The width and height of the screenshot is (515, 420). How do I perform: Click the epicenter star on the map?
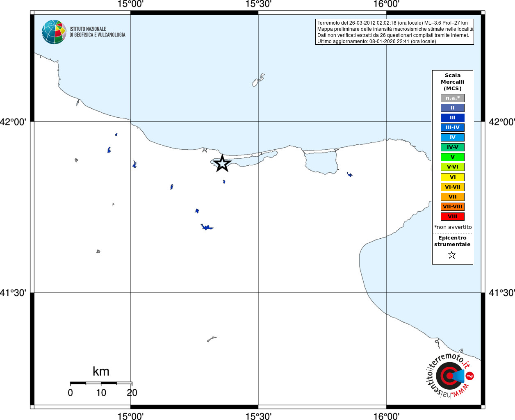tap(222, 163)
